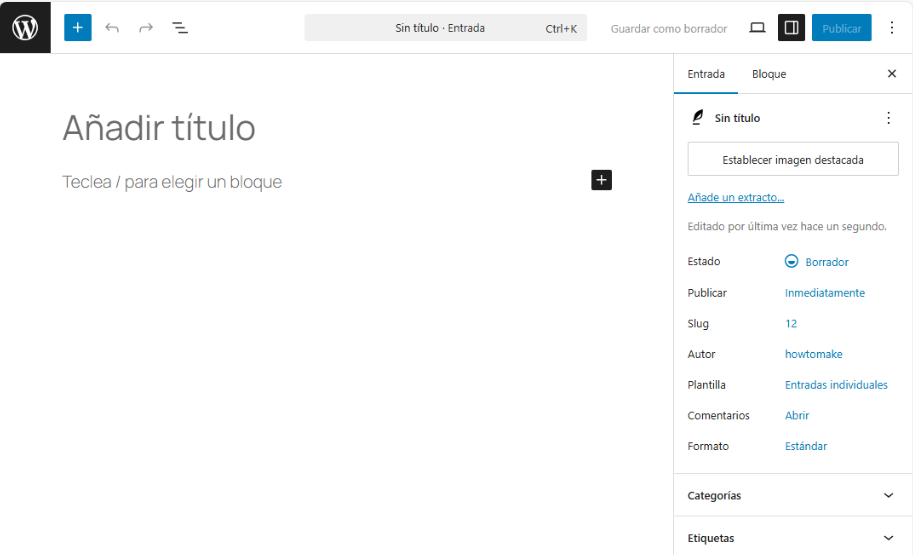Click the redo arrow icon
The image size is (913, 555).
pyautogui.click(x=146, y=28)
